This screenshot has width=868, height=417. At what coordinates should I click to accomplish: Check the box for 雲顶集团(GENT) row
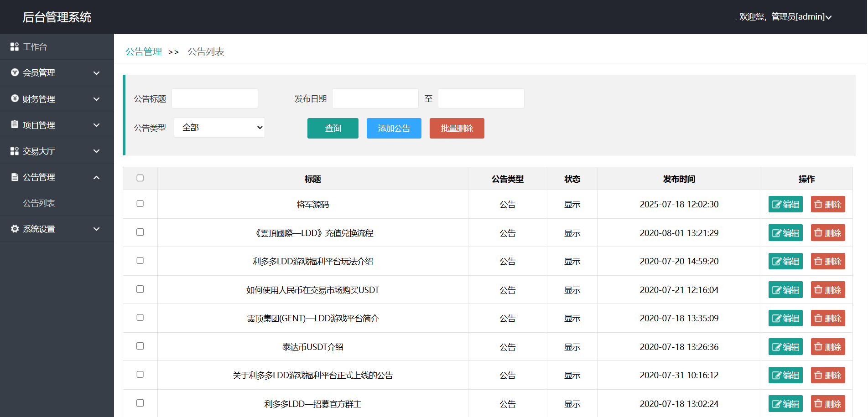(140, 318)
